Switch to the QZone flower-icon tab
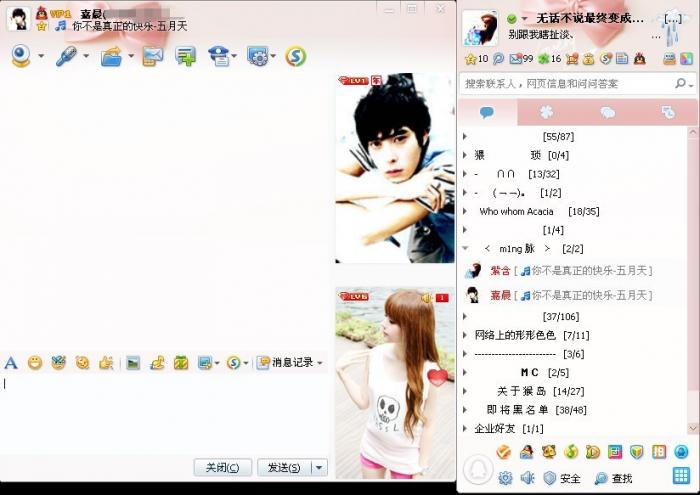This screenshot has width=700, height=495. [546, 112]
